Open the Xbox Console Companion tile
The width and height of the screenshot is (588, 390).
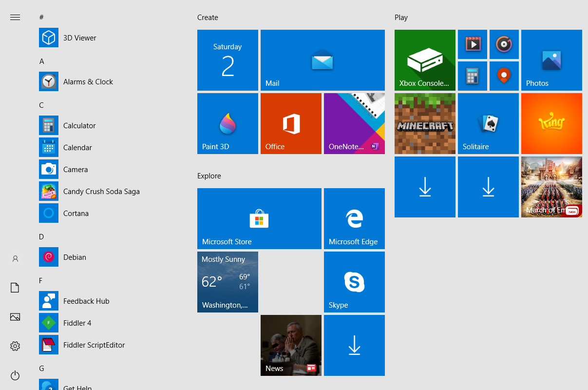pyautogui.click(x=425, y=60)
